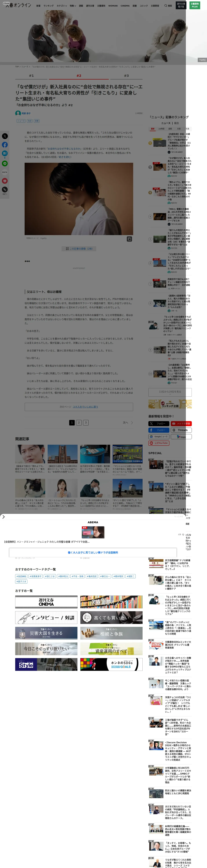The height and width of the screenshot is (868, 207).
Task: Select the 週間 ranking tab
Action: pyautogui.click(x=170, y=129)
